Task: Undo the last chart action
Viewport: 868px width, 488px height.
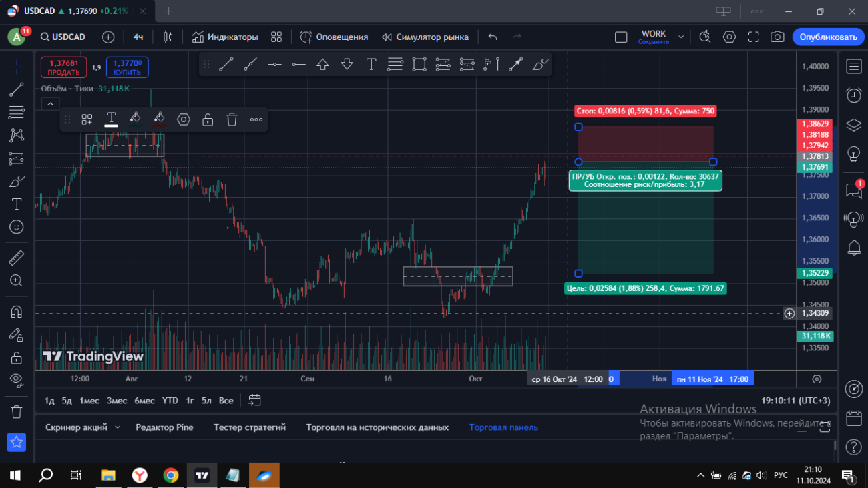Action: [x=493, y=37]
